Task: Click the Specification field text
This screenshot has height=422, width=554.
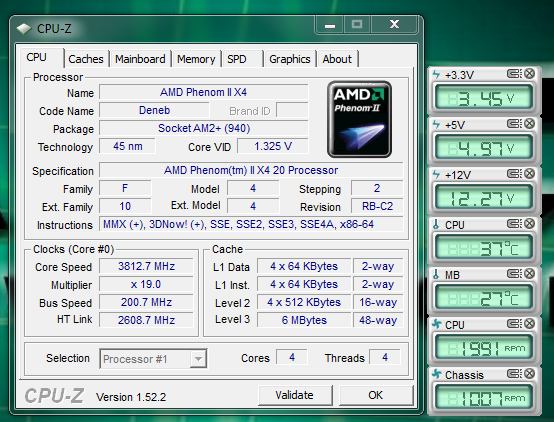Action: [x=251, y=170]
